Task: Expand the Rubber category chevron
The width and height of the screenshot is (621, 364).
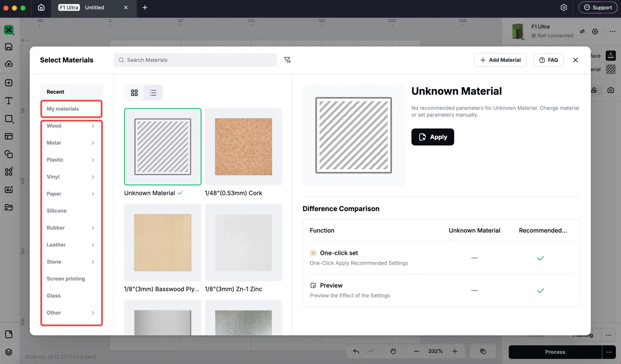Action: tap(93, 228)
